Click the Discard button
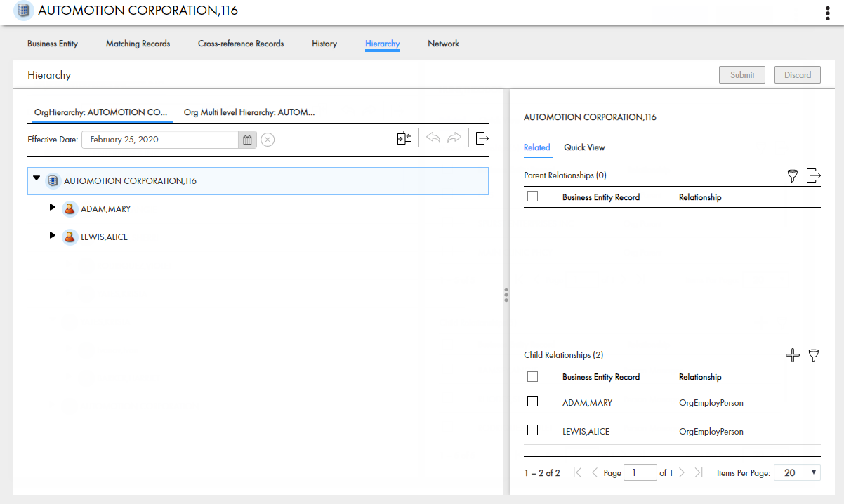The width and height of the screenshot is (844, 504). click(x=798, y=74)
